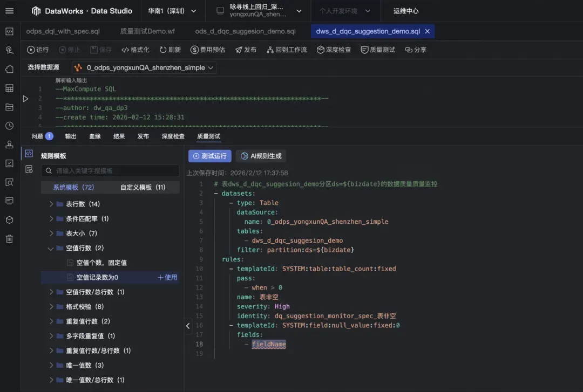Image resolution: width=583 pixels, height=392 pixels.
Task: Select template 空值个数，固定值
Action: point(101,263)
